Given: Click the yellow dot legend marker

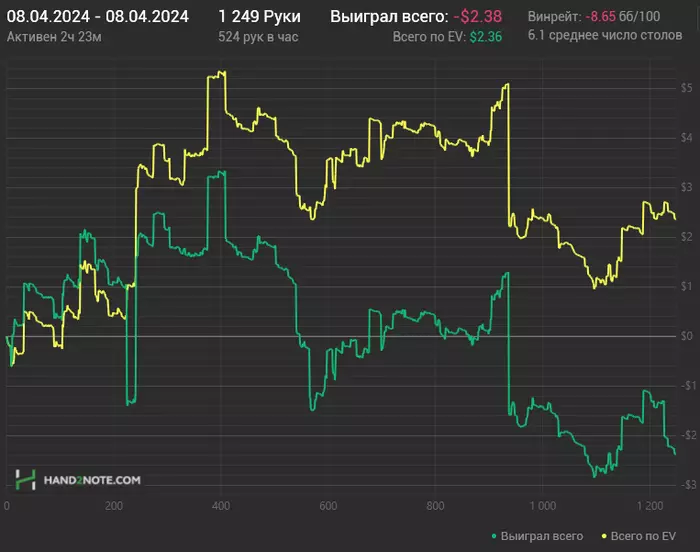Looking at the screenshot, I should coord(606,537).
